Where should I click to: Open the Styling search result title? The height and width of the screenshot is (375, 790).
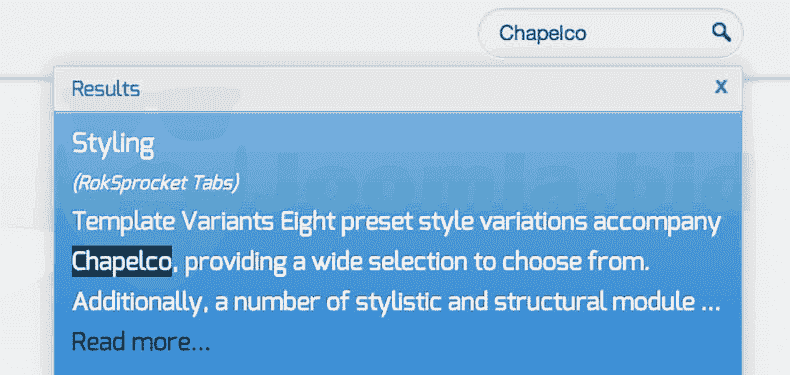(113, 145)
